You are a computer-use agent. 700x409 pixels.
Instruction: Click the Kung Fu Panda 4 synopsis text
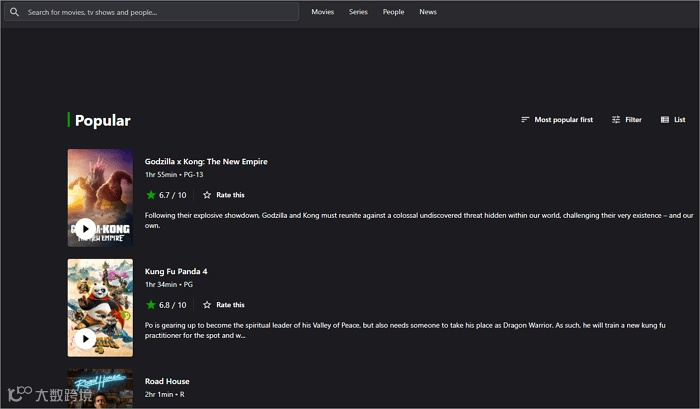pos(405,330)
